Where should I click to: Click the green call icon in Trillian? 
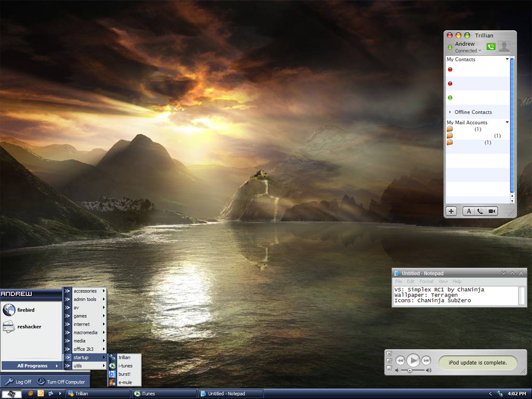pyautogui.click(x=490, y=47)
